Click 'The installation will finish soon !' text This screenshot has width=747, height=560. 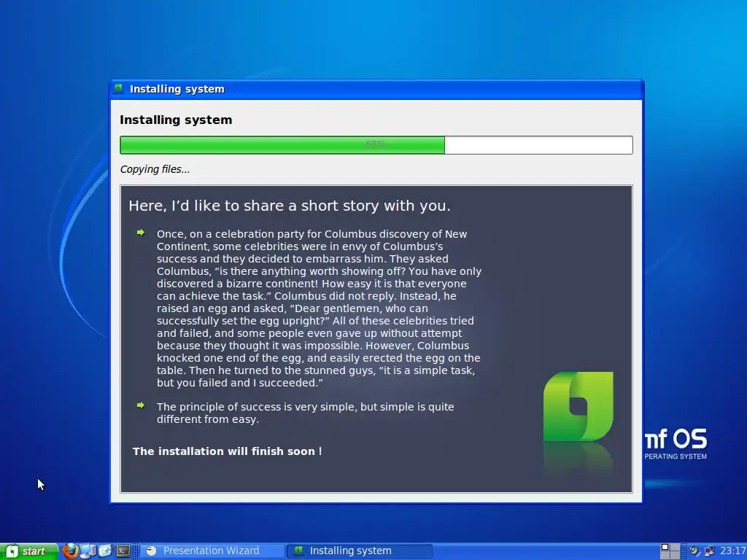pos(228,451)
